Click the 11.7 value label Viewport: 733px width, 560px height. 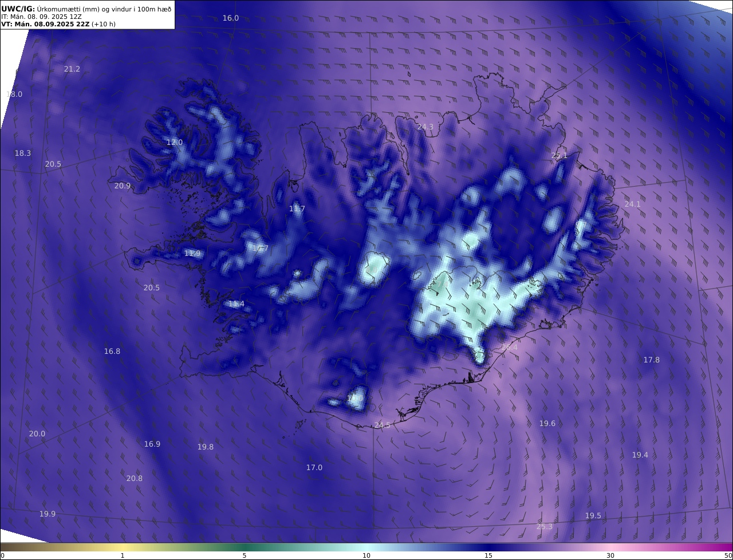point(297,209)
